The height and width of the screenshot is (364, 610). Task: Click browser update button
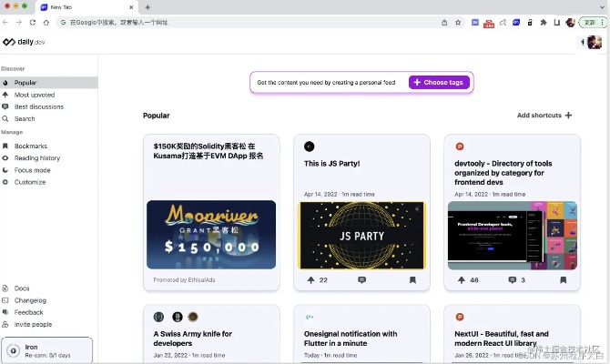pyautogui.click(x=592, y=23)
